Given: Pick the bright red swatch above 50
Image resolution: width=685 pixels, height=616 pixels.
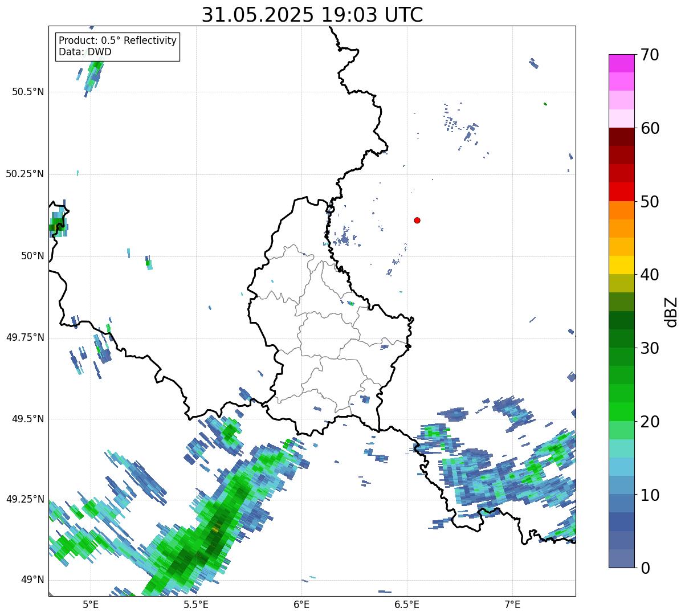Looking at the screenshot, I should (x=621, y=191).
